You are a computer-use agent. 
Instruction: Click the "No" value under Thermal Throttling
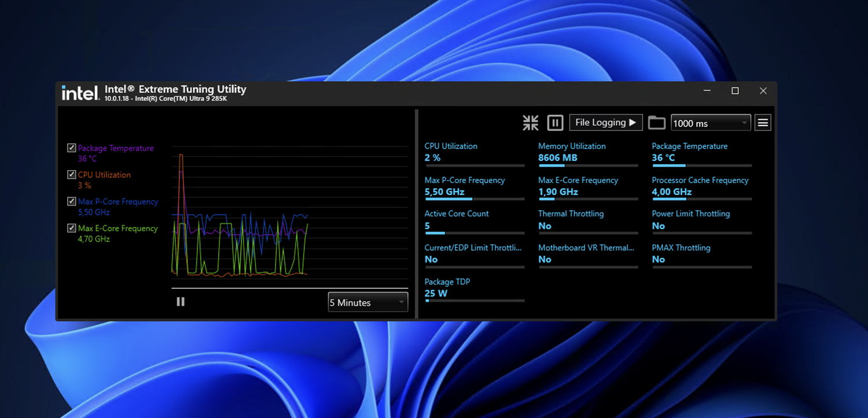point(545,226)
